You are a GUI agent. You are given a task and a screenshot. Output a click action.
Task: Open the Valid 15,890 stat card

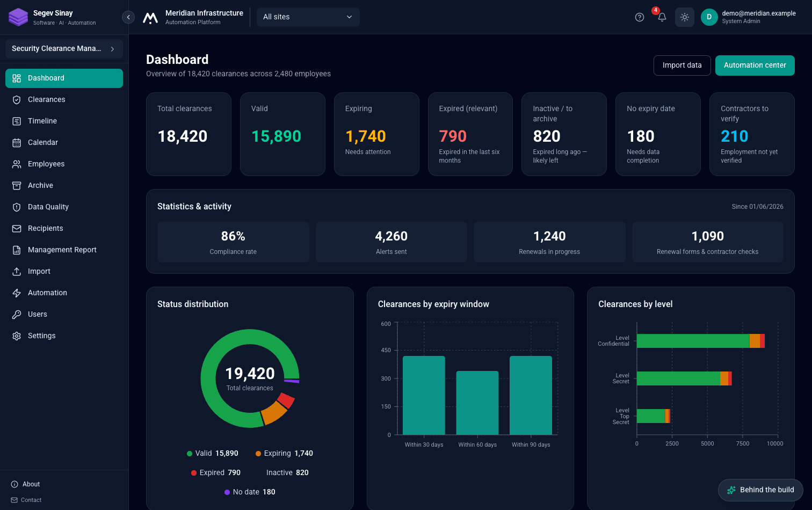point(282,134)
